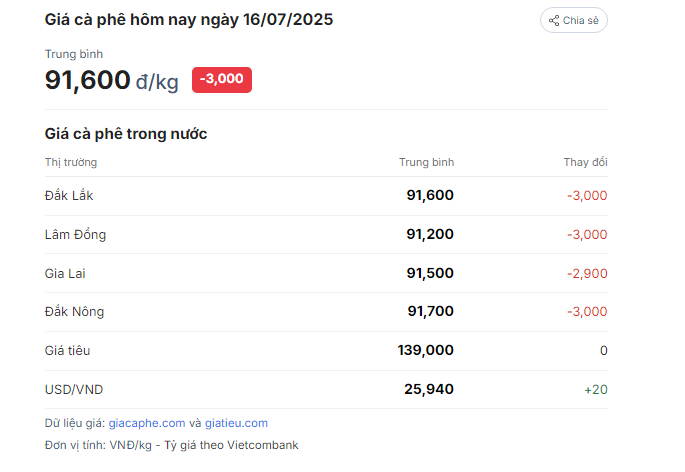Click the Chia sẻ share button
Viewport: 685px width, 472px height.
pyautogui.click(x=574, y=20)
